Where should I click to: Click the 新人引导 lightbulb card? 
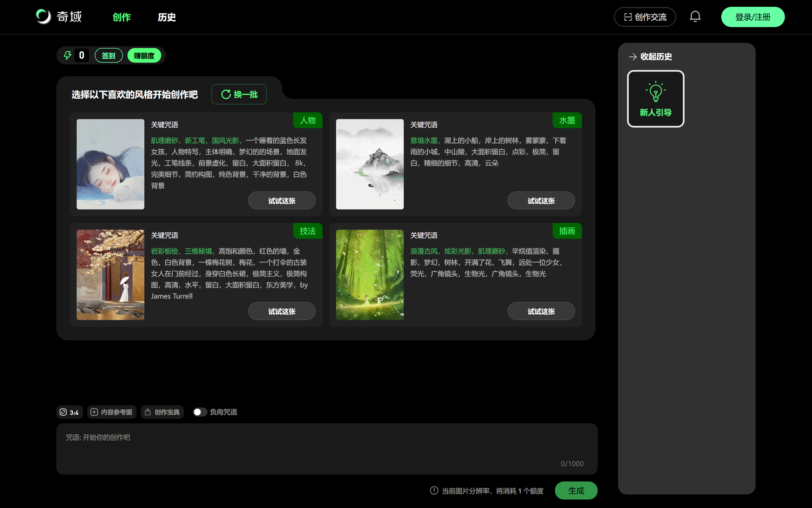pyautogui.click(x=656, y=99)
